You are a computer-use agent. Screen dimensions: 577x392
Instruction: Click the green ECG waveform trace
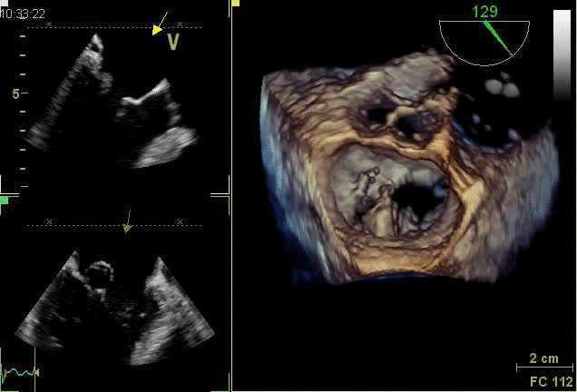click(x=18, y=373)
